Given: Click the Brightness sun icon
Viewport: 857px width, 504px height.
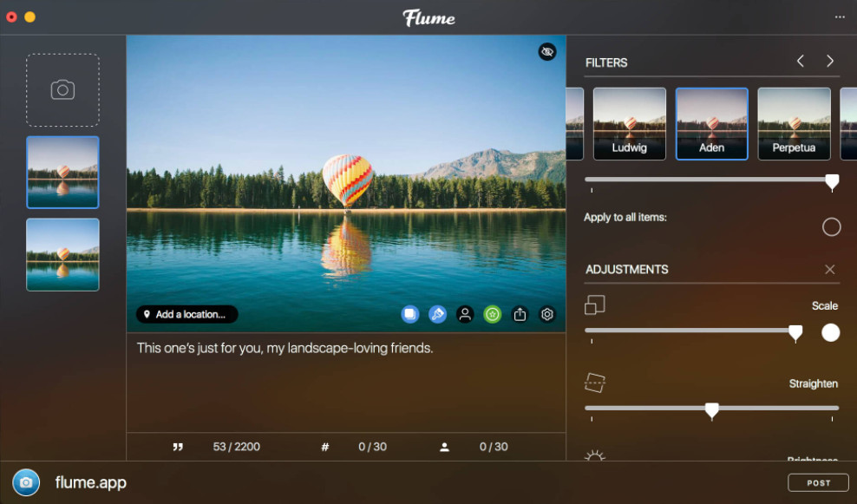Looking at the screenshot, I should point(595,455).
